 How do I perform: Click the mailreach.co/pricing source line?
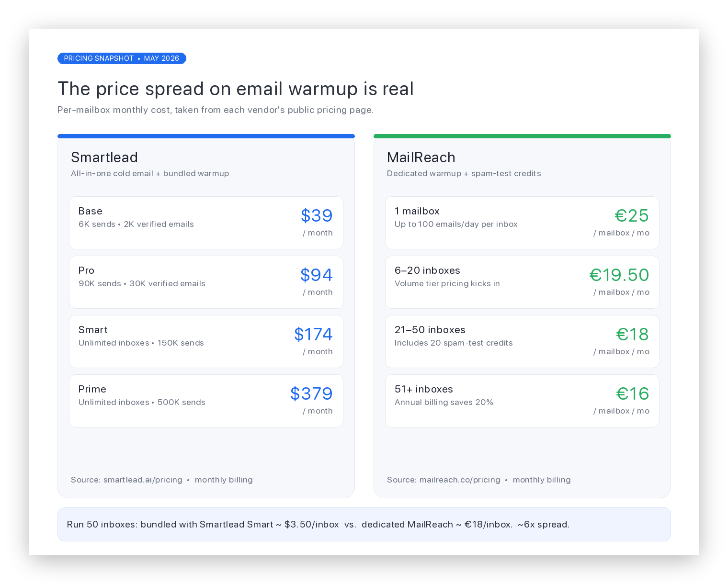(x=479, y=480)
